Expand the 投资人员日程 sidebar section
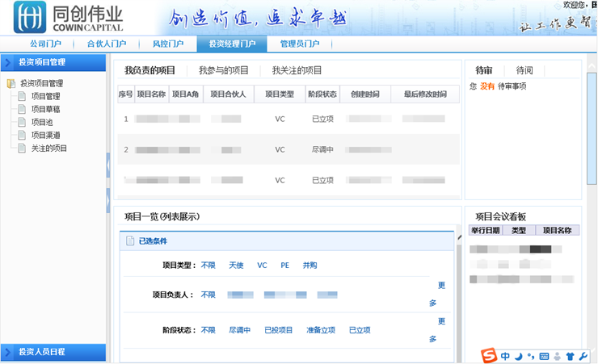 pos(53,352)
